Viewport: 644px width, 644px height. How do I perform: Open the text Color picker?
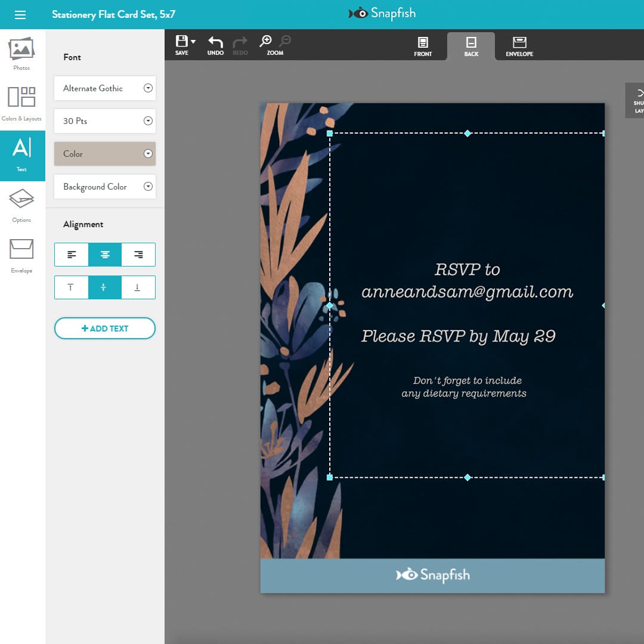104,154
